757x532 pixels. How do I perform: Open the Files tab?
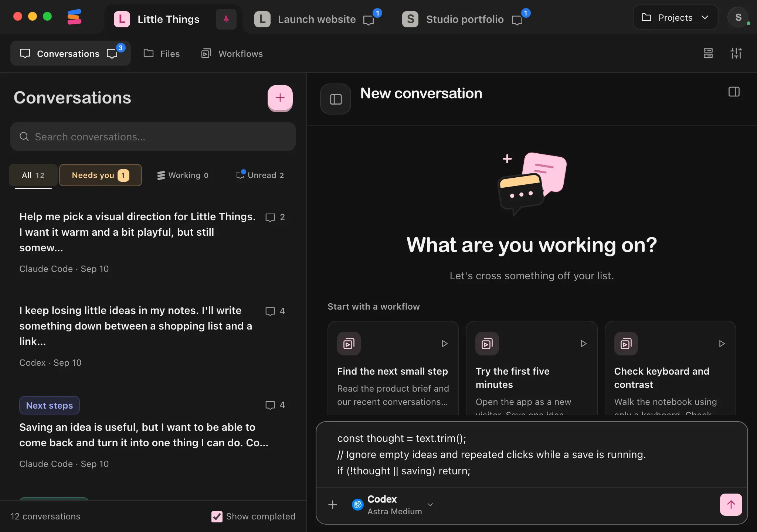pos(162,54)
